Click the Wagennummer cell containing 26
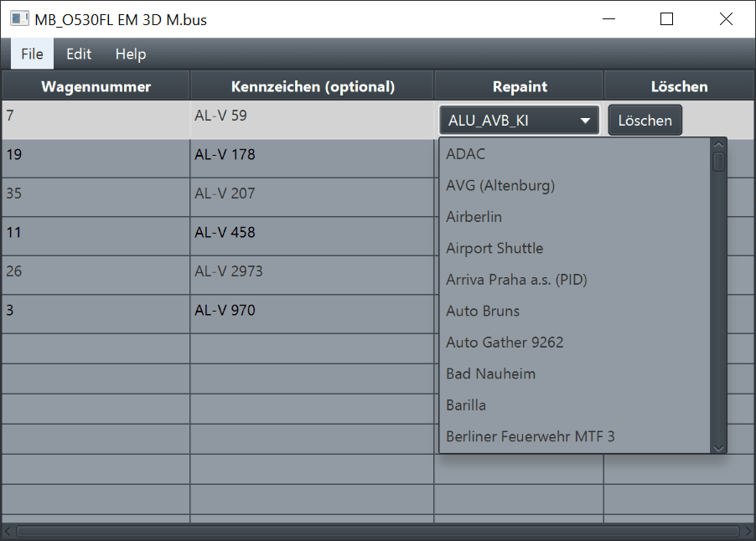756x541 pixels. coord(96,271)
